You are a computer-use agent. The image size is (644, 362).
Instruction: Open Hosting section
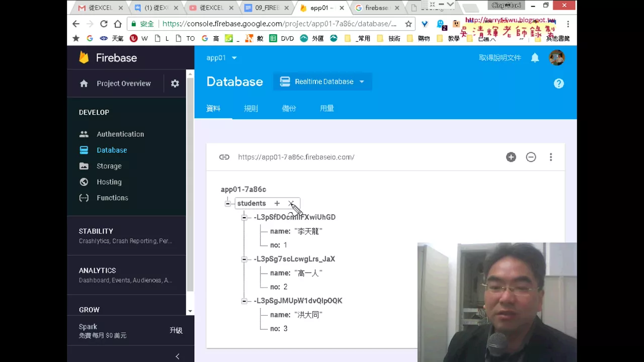109,182
